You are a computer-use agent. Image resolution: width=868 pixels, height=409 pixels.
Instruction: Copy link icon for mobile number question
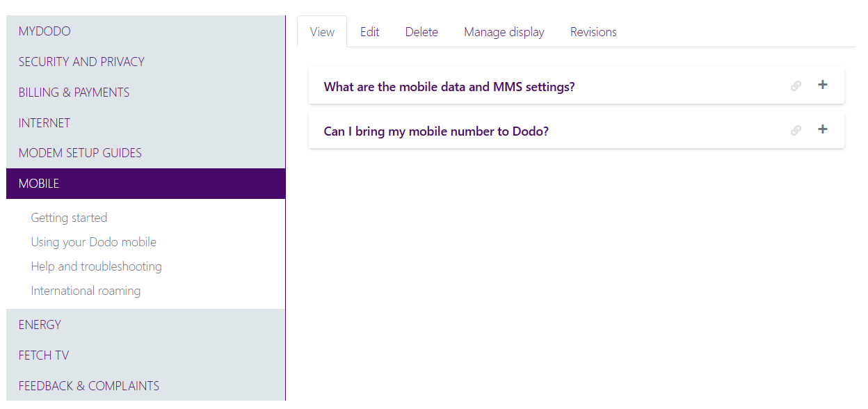[x=796, y=130]
